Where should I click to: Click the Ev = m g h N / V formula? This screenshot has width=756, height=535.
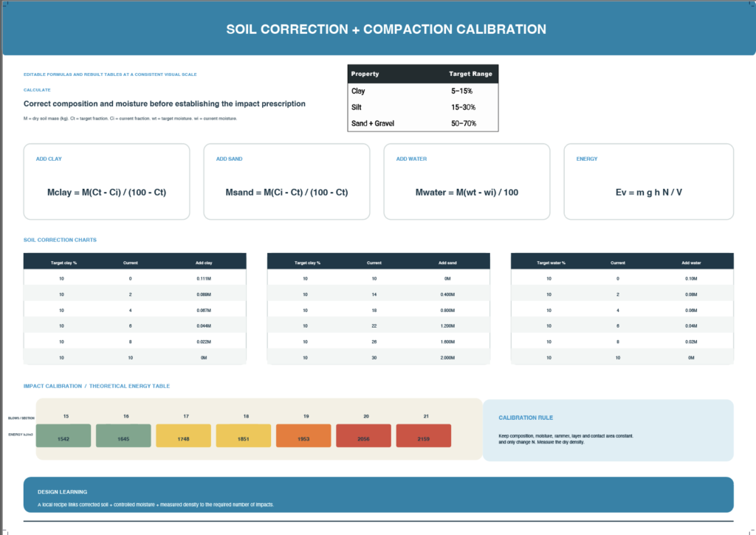(648, 193)
